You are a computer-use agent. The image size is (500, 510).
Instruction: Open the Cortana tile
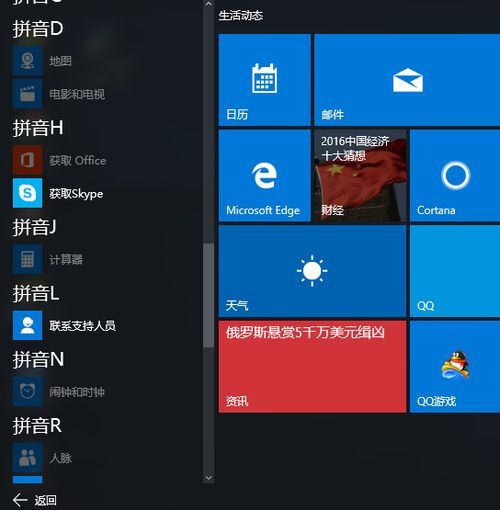(455, 176)
